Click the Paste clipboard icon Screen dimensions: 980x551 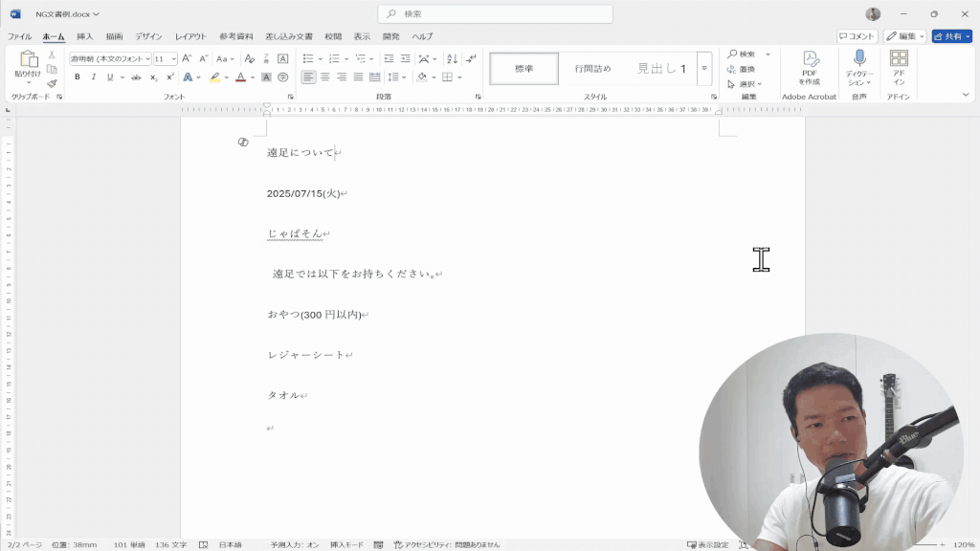click(x=28, y=59)
